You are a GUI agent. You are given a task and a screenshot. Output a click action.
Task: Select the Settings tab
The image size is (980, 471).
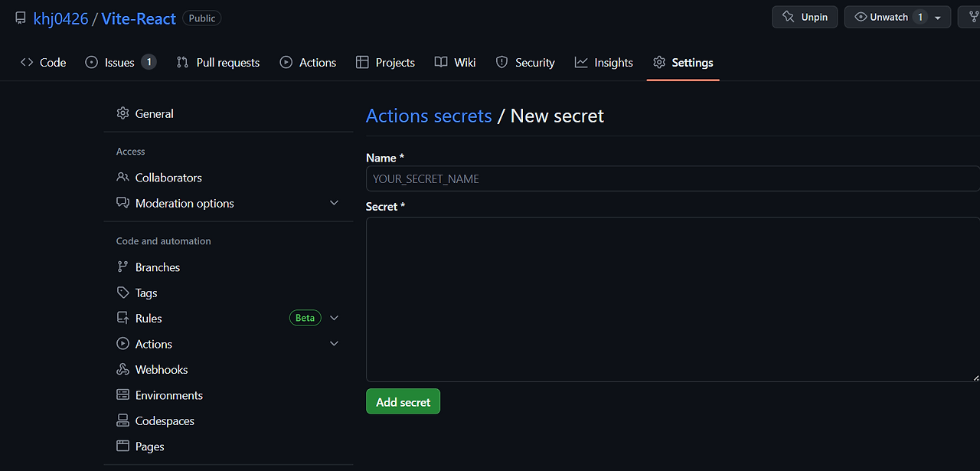pyautogui.click(x=683, y=62)
